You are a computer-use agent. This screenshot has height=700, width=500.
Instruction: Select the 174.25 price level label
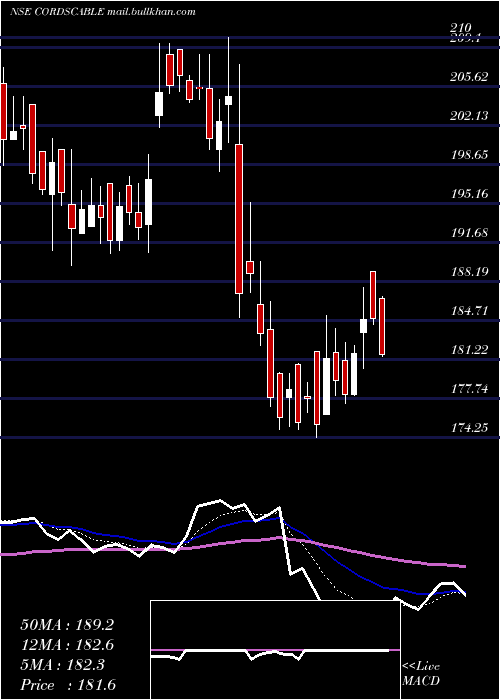tap(469, 427)
